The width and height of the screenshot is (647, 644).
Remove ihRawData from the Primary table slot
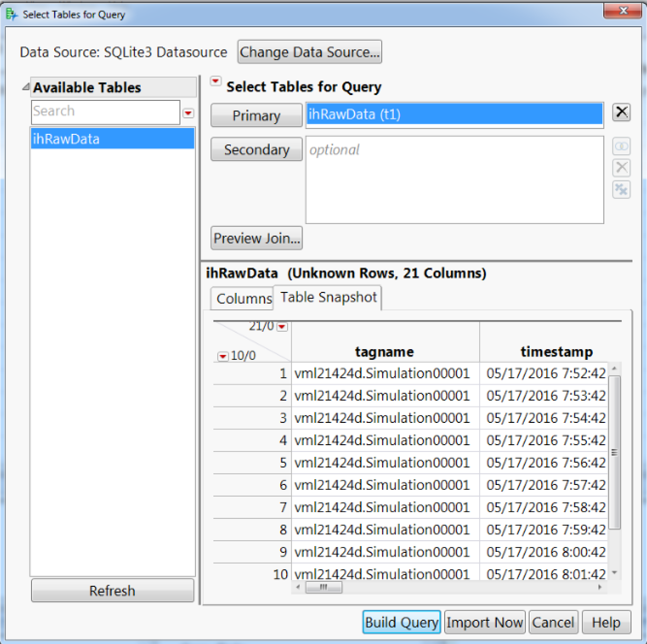tap(621, 112)
